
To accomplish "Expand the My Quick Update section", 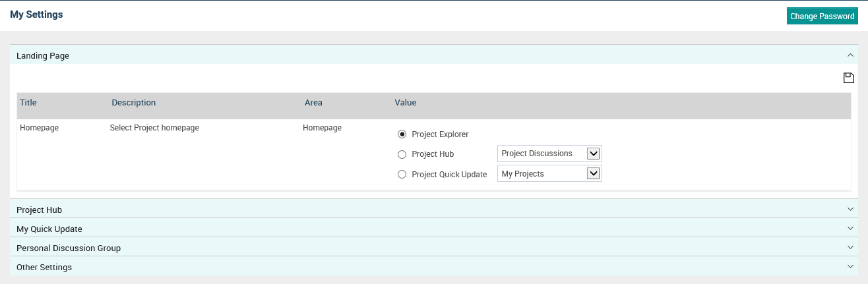I will pyautogui.click(x=434, y=228).
